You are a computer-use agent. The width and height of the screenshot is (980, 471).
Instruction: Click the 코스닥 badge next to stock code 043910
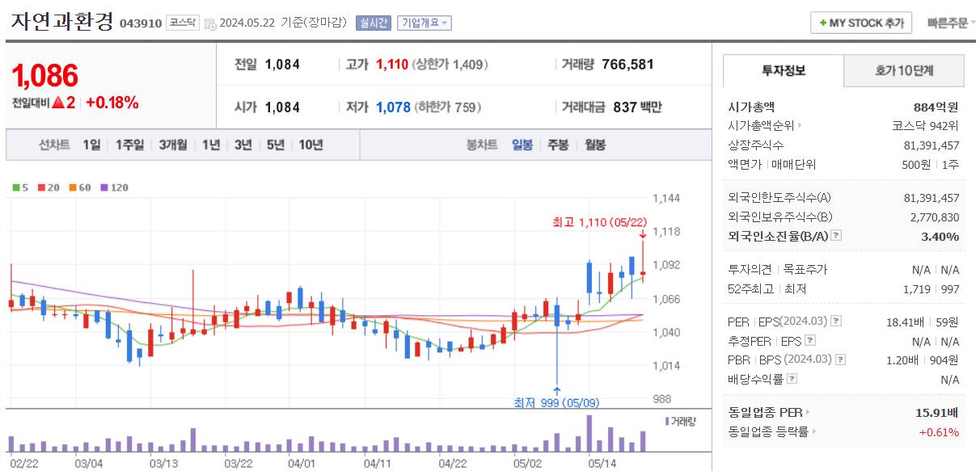click(181, 22)
